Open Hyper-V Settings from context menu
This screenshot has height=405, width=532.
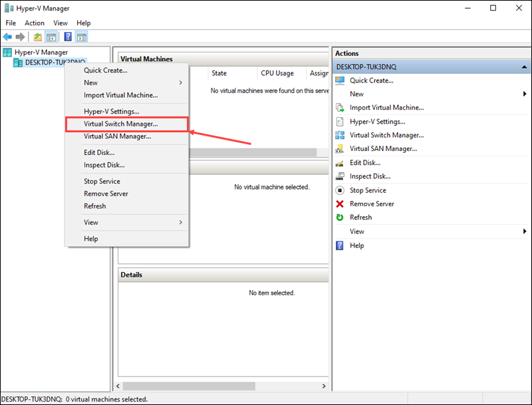click(x=126, y=112)
